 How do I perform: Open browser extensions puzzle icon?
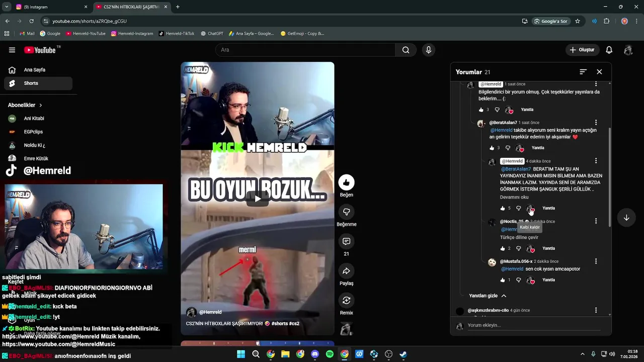(606, 21)
